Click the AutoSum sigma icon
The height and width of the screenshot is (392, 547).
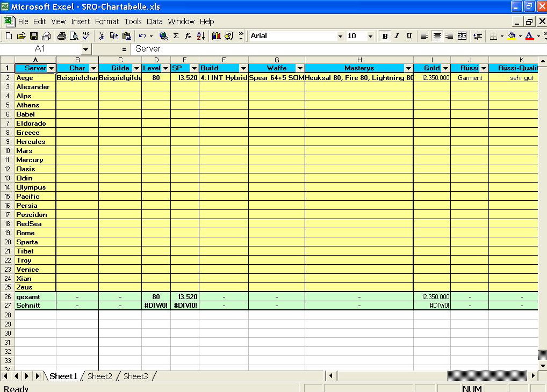click(x=176, y=36)
